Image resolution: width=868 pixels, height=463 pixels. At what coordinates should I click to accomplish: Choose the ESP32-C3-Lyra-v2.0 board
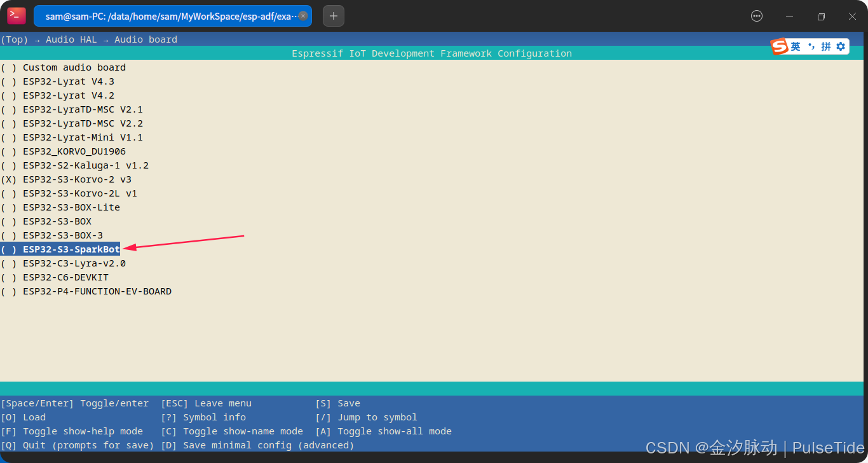(x=63, y=263)
